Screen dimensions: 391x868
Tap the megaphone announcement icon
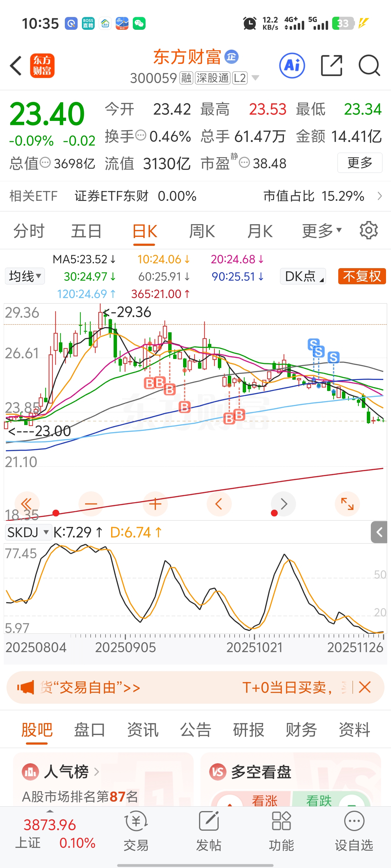pos(26,687)
